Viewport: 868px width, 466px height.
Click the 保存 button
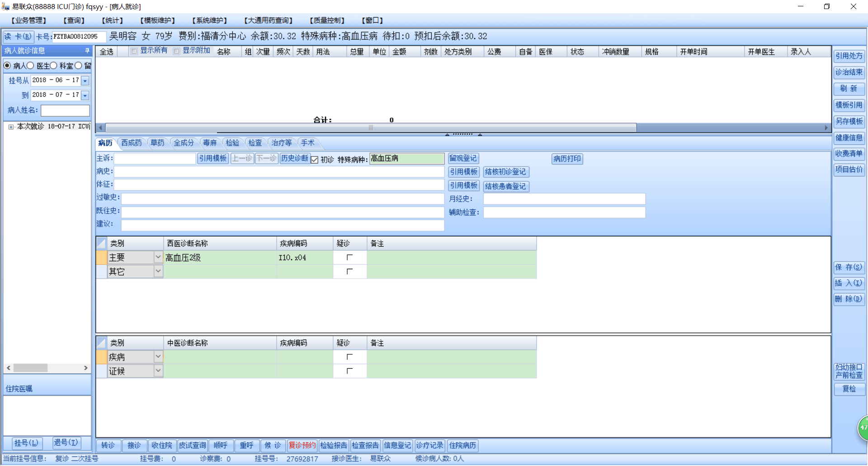pos(849,267)
